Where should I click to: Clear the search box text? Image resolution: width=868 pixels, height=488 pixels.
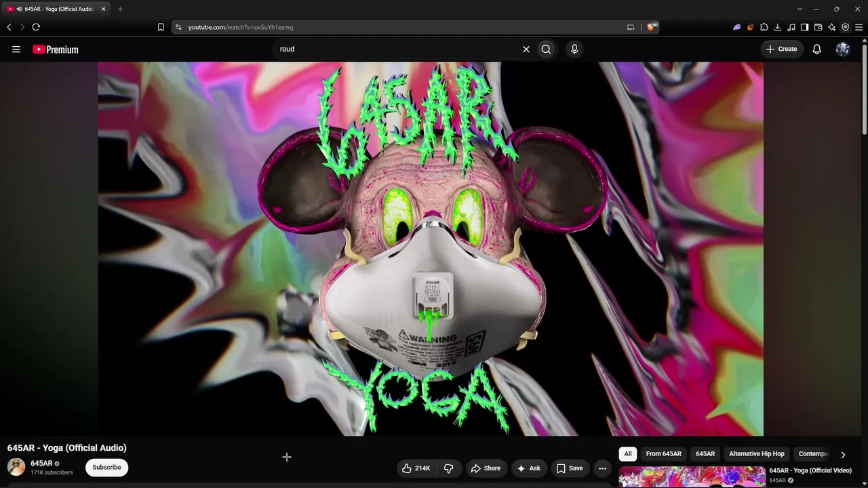pos(526,49)
